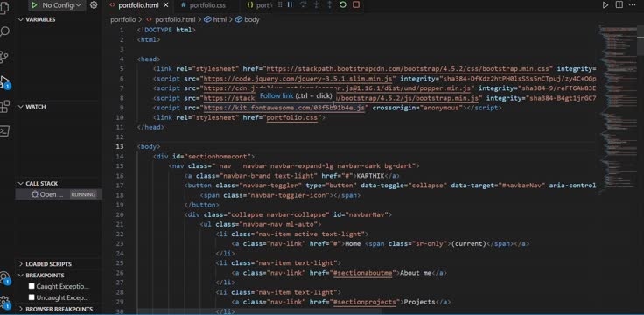Screen dimensions: 644x315
Task: Enable the Uncaught Exceptions breakpoint checkbox
Action: (31, 297)
